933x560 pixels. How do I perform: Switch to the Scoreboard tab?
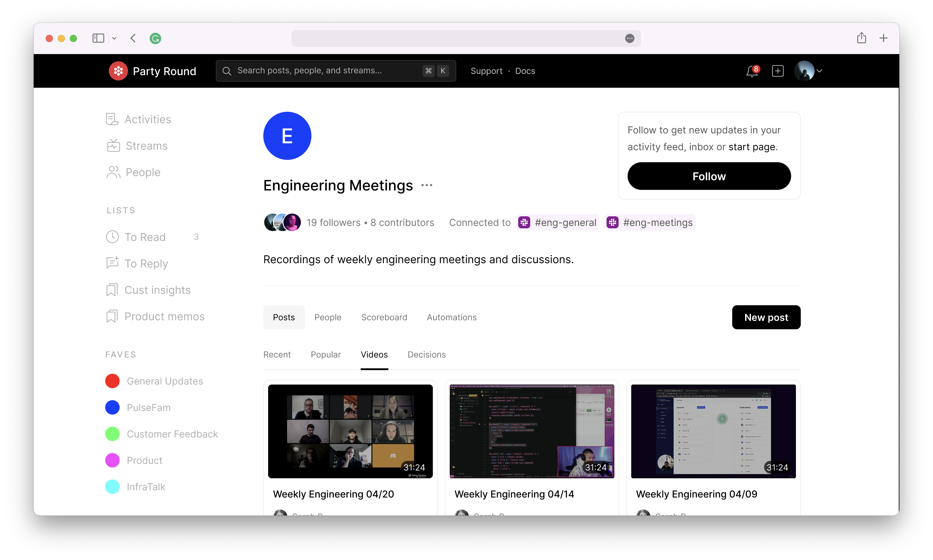[x=384, y=317]
